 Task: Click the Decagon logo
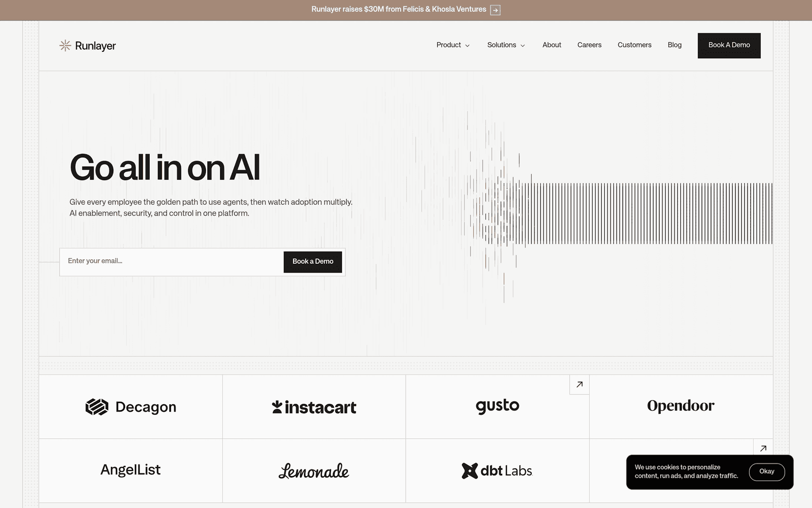pos(131,407)
